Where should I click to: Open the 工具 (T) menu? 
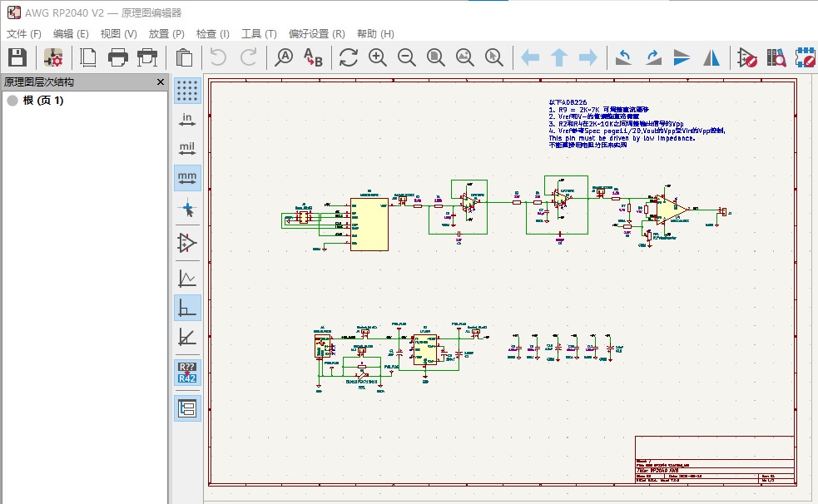tap(259, 34)
